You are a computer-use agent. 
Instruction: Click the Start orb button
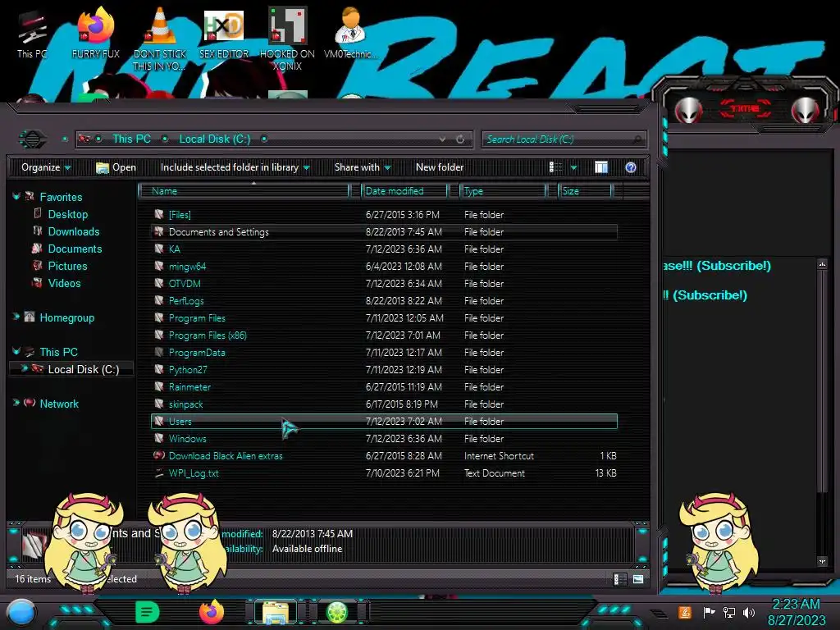tap(21, 613)
